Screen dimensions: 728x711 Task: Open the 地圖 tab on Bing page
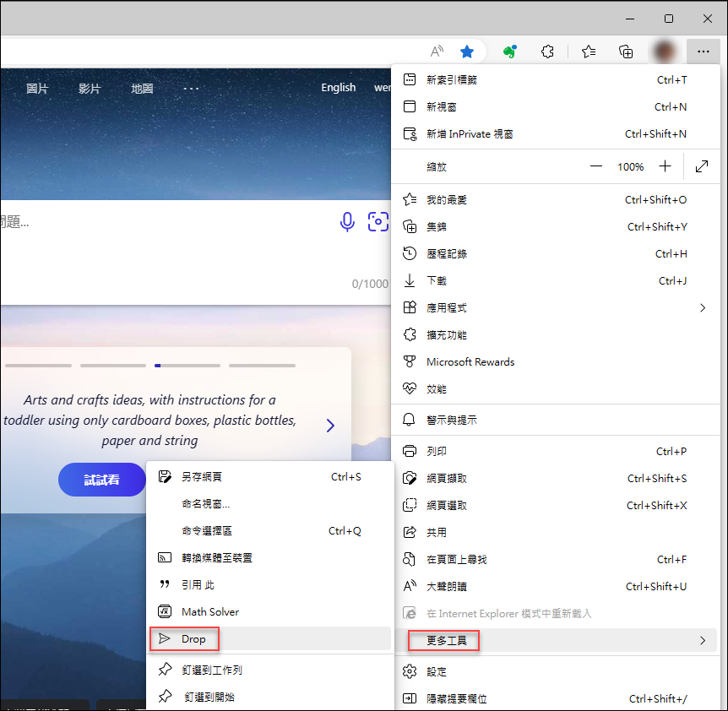[x=142, y=88]
